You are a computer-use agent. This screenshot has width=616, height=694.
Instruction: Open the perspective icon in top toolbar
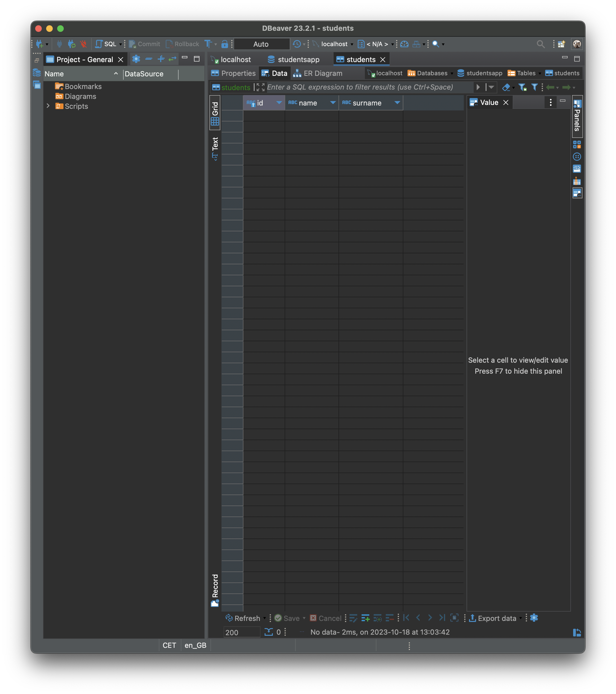tap(561, 44)
